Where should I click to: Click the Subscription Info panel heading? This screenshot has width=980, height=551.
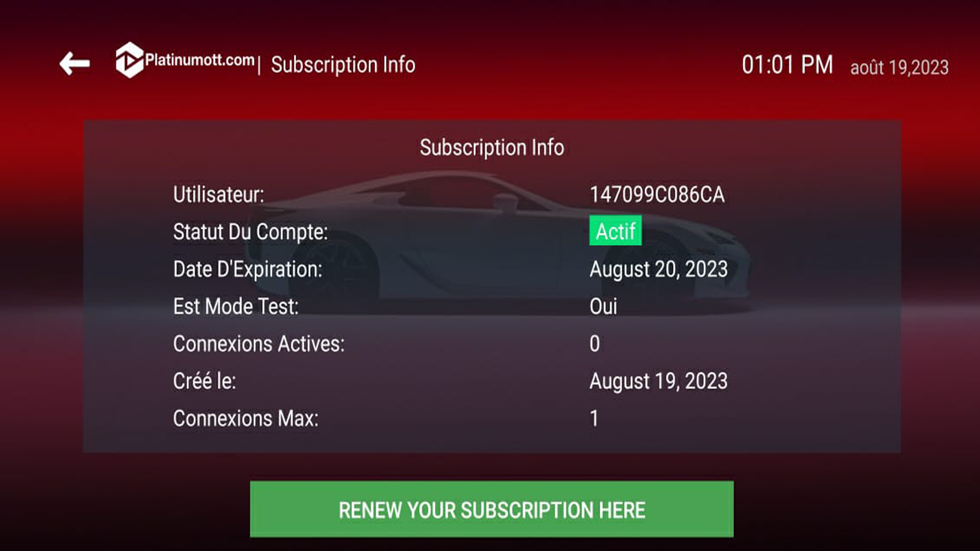pos(492,147)
